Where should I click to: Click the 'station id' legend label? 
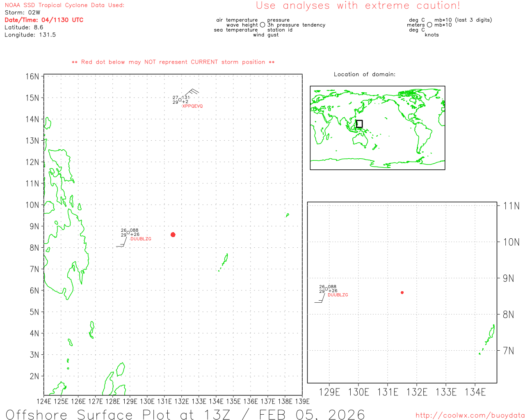point(280,30)
